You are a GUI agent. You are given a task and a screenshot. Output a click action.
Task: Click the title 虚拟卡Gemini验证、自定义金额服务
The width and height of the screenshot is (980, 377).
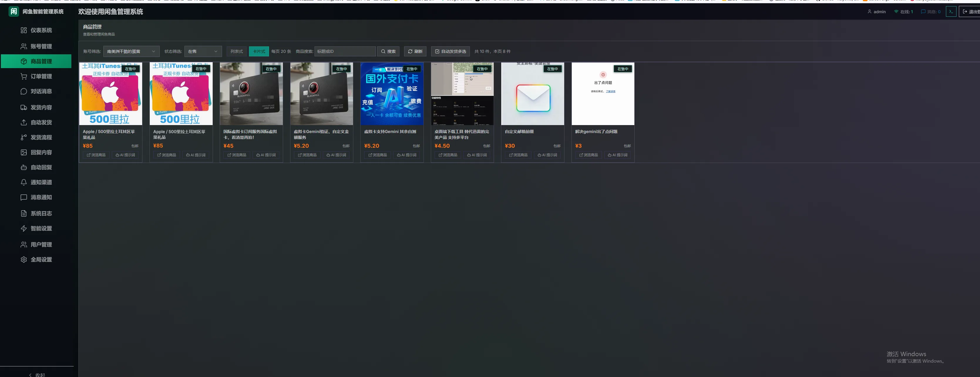[321, 134]
